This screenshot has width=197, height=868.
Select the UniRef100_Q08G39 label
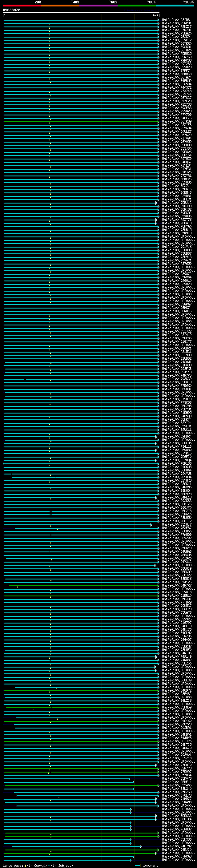pyautogui.click(x=177, y=379)
